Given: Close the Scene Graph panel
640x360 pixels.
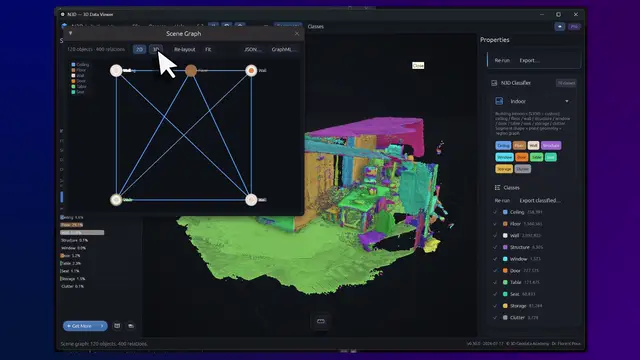Looking at the screenshot, I should 297,33.
